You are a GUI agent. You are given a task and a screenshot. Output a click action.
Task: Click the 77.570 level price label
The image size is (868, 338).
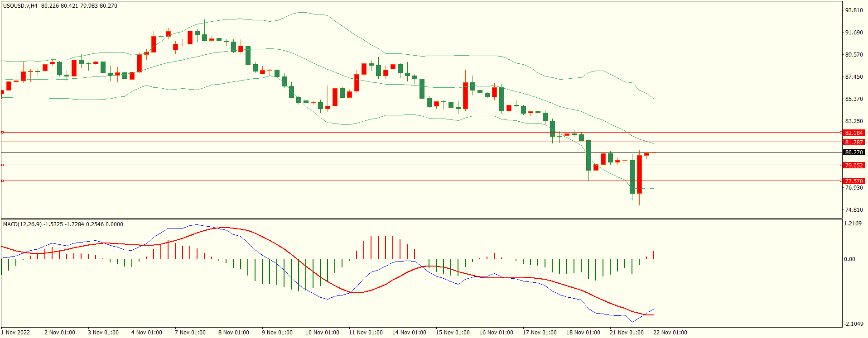click(854, 181)
